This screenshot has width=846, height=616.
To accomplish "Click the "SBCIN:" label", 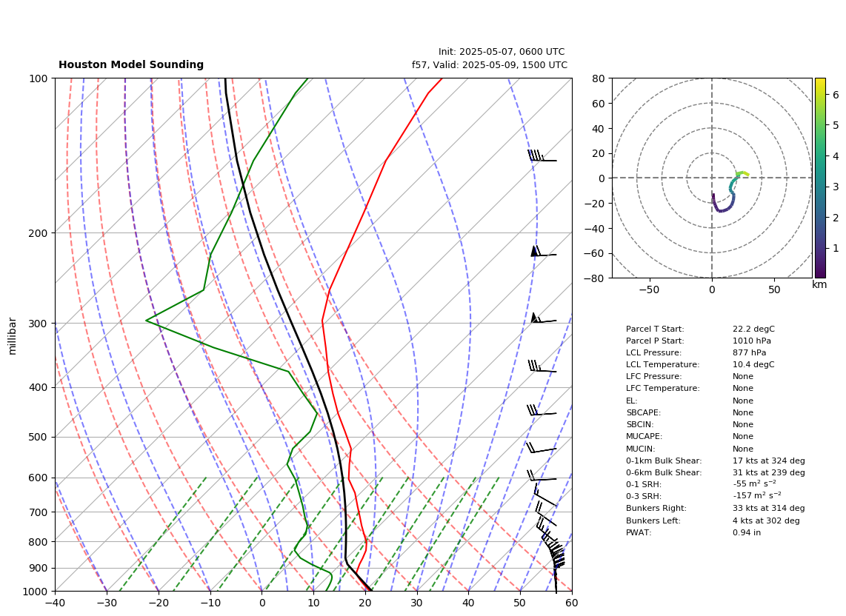I will [640, 424].
